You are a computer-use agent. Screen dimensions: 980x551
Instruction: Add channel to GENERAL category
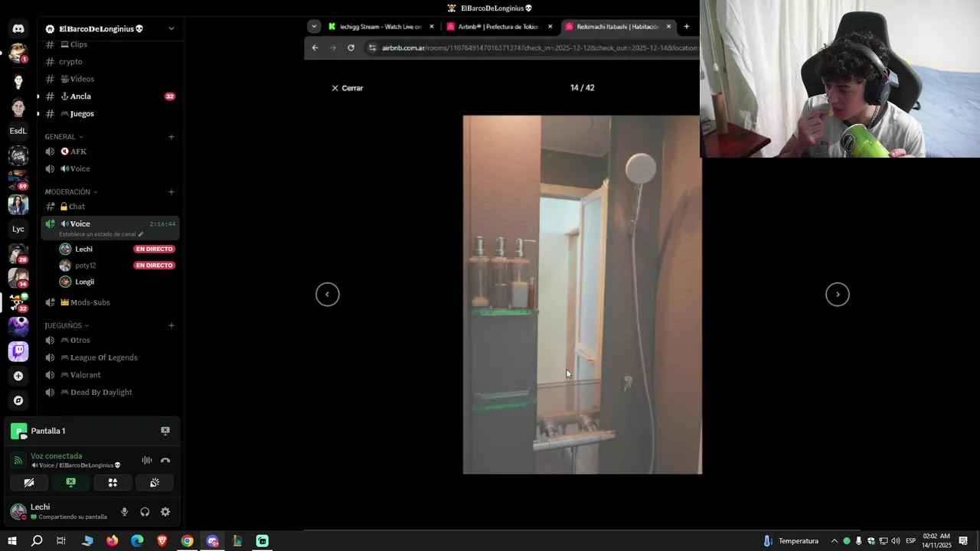point(171,137)
